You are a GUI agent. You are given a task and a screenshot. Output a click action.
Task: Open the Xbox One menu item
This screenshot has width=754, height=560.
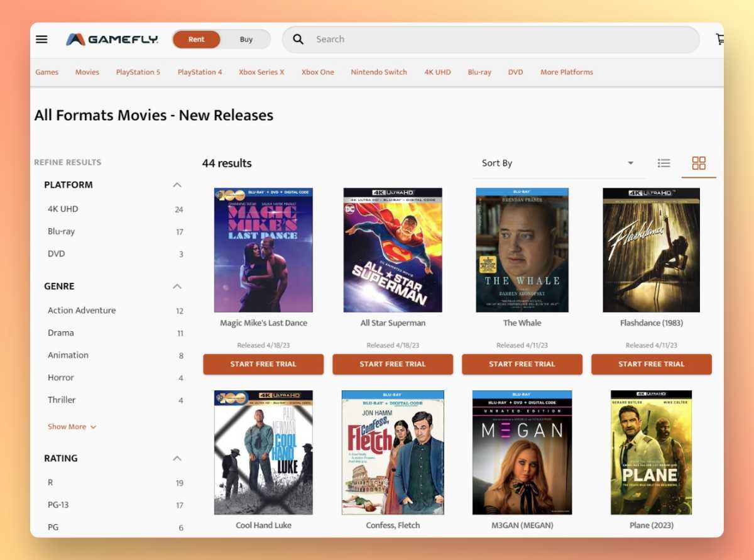click(x=318, y=72)
